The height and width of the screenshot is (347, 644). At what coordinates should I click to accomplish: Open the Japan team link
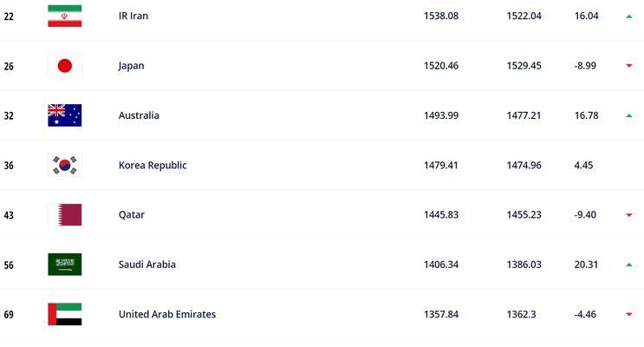click(131, 66)
